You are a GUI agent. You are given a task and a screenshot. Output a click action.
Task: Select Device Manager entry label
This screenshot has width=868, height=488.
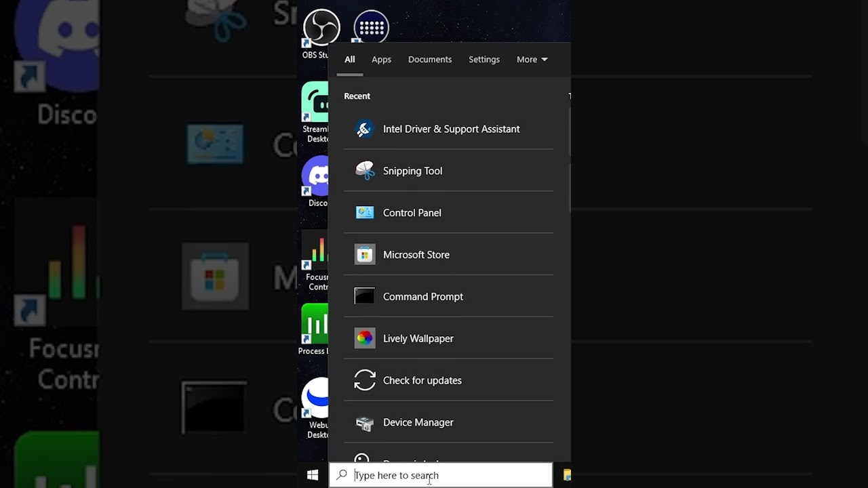tap(418, 422)
